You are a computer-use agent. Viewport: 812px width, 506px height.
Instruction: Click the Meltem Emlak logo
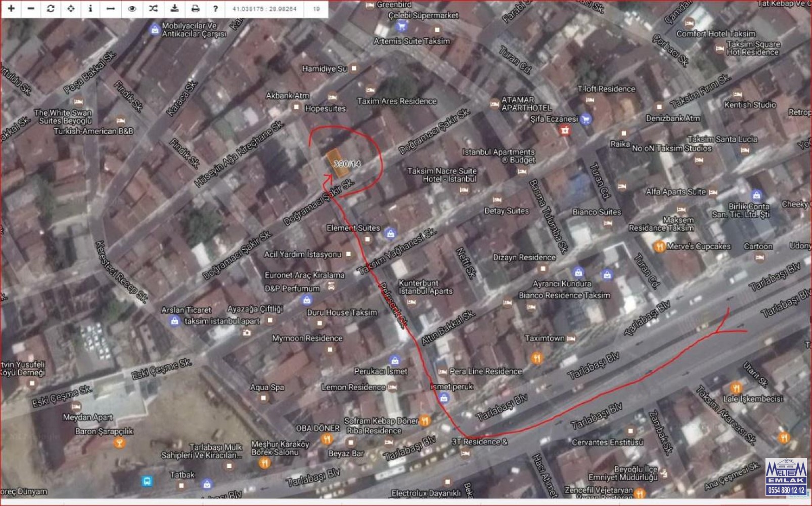coord(786,476)
